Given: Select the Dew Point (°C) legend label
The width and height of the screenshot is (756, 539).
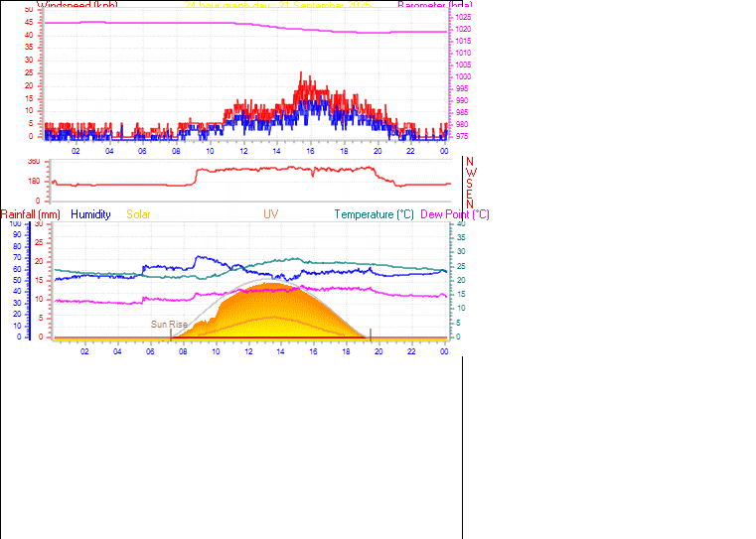Looking at the screenshot, I should (x=455, y=214).
